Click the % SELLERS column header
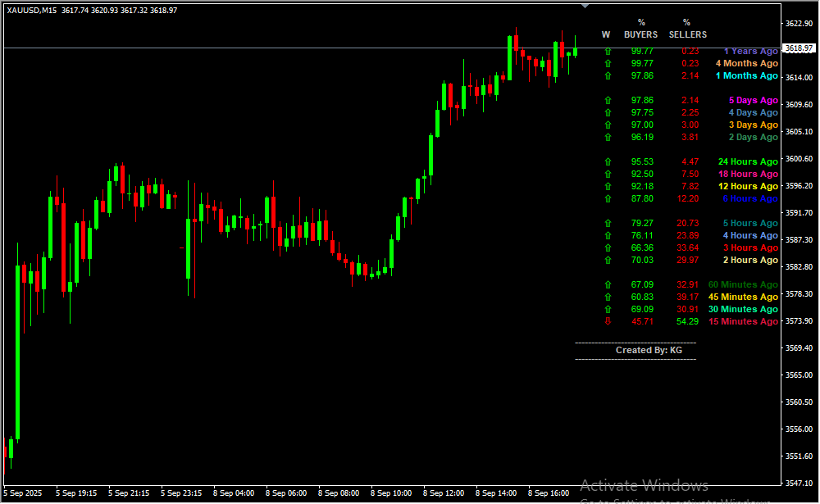This screenshot has height=504, width=820. (x=687, y=30)
